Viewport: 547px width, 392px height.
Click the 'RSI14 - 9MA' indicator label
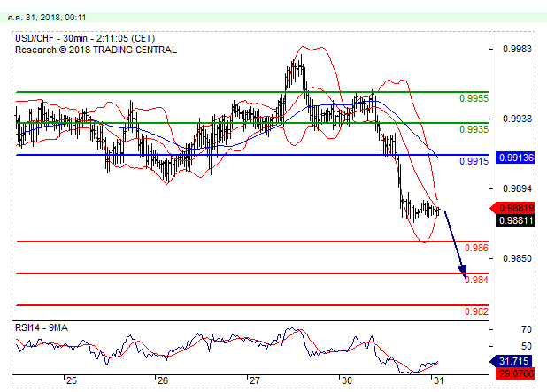coord(42,327)
